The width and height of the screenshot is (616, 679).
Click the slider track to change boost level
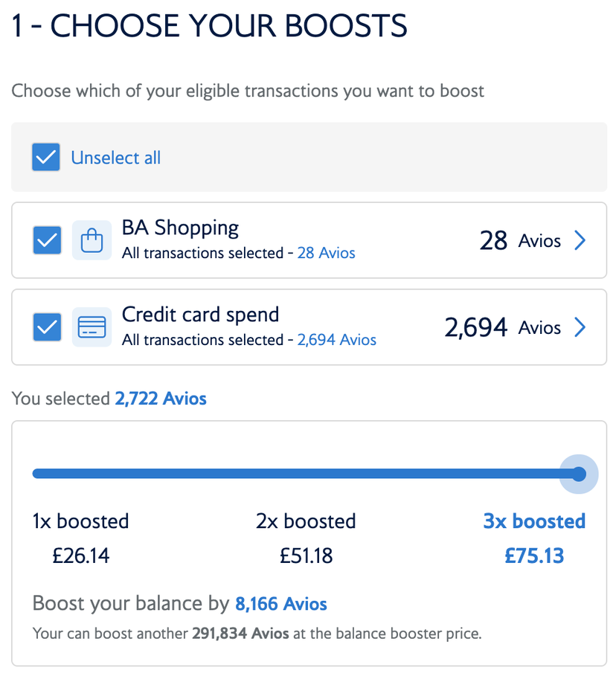[298, 473]
